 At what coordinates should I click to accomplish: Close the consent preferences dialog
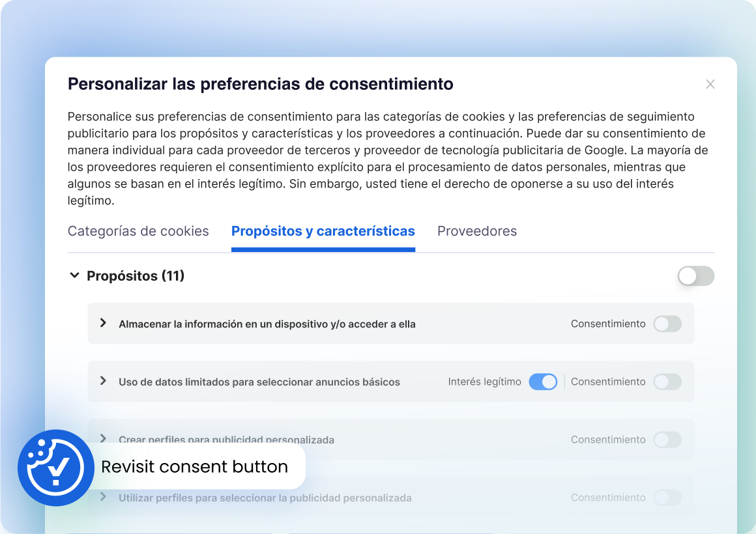pyautogui.click(x=710, y=84)
